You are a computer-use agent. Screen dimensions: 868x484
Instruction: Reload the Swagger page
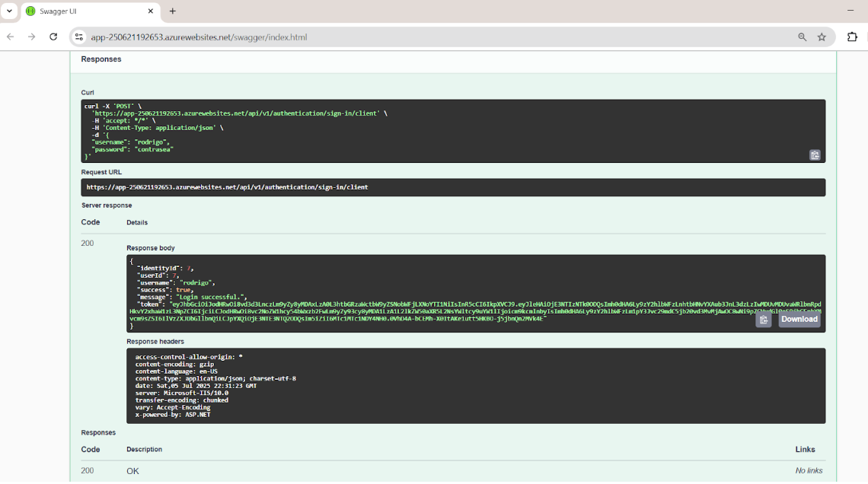53,37
